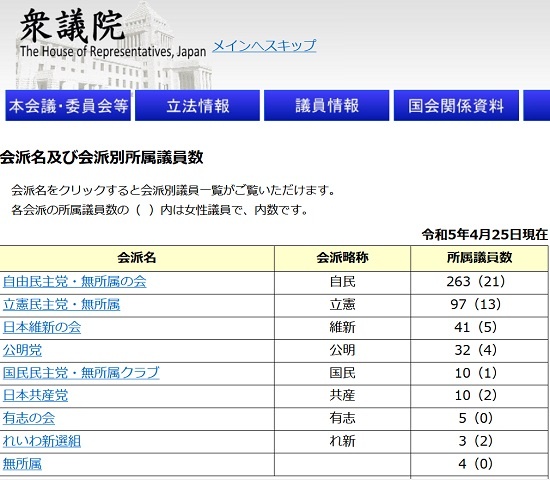This screenshot has width=550, height=480.
Task: Follow the メインへスキップ skip link
Action: [x=264, y=46]
